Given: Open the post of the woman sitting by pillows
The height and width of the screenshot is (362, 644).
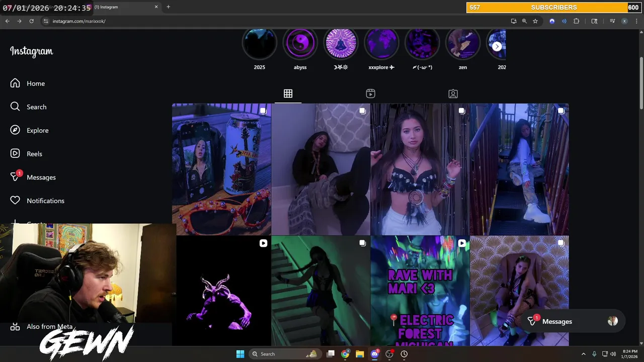Looking at the screenshot, I should (321, 169).
